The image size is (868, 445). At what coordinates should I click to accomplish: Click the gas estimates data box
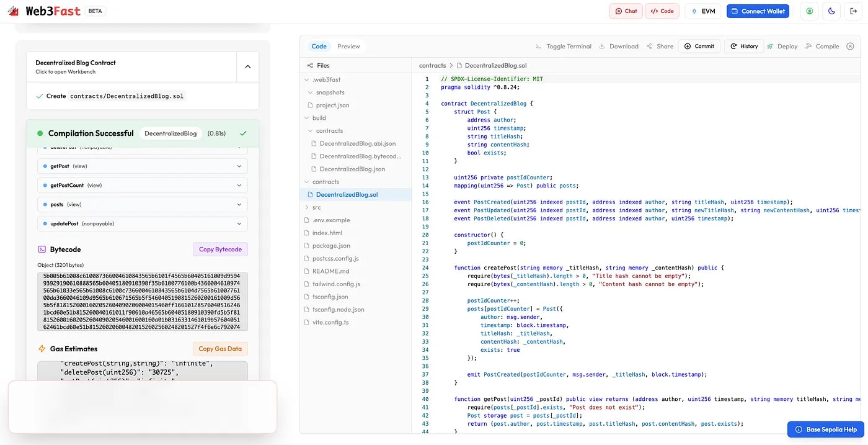143,371
